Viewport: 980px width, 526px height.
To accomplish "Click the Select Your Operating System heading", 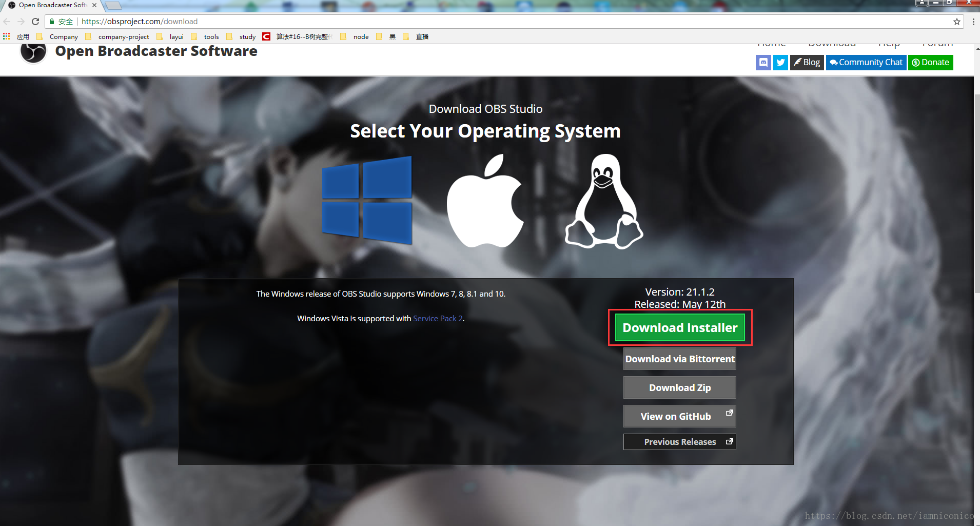I will click(485, 131).
